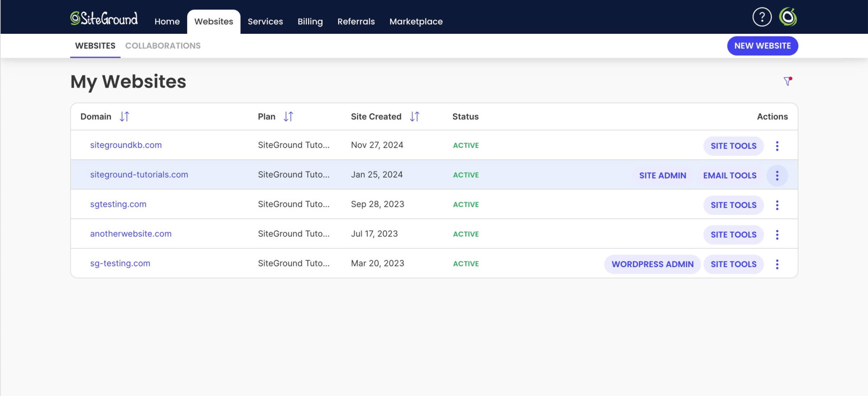Open more options for sitegroundkb.com
868x396 pixels.
coord(777,146)
